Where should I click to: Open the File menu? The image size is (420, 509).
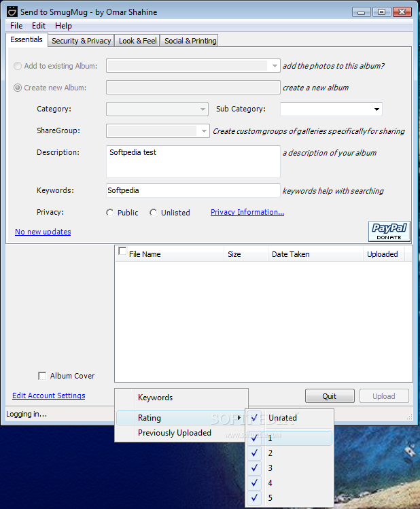point(16,26)
